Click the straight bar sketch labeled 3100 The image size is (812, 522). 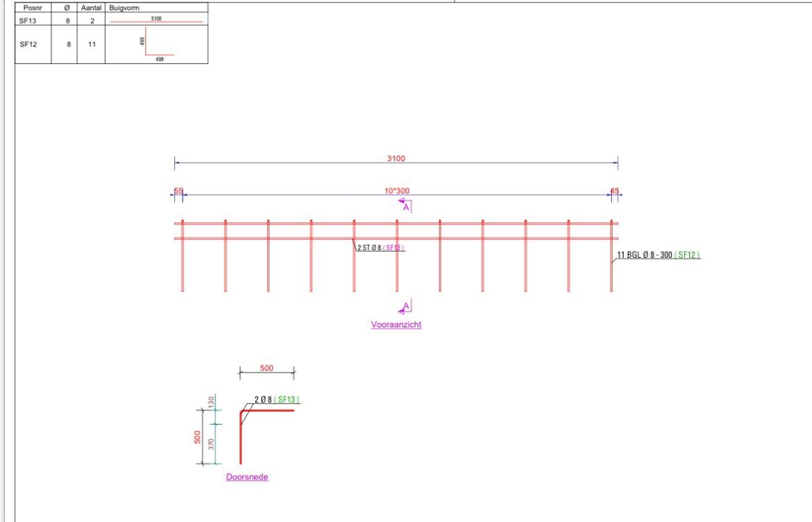click(x=156, y=20)
